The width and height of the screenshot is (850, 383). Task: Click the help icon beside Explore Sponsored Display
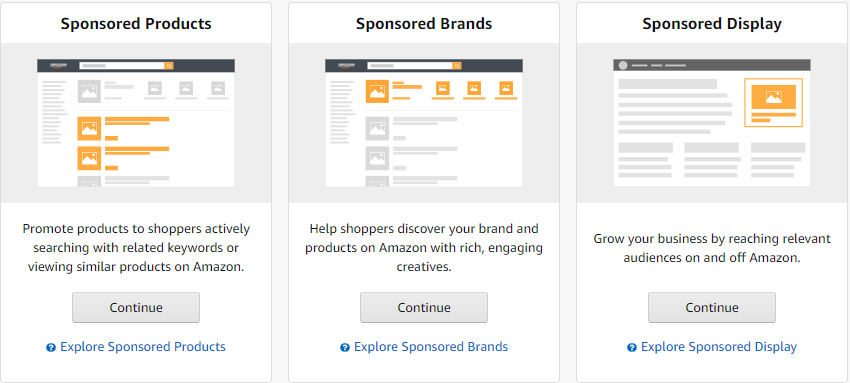coord(632,348)
